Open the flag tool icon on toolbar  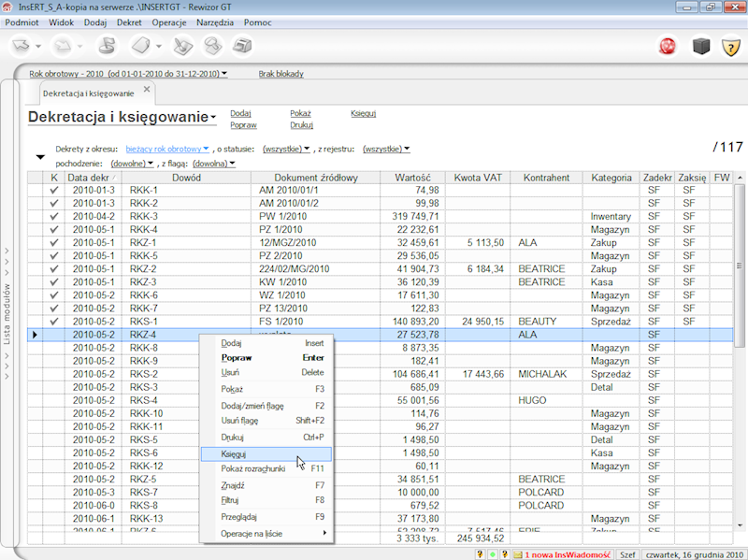(x=108, y=44)
